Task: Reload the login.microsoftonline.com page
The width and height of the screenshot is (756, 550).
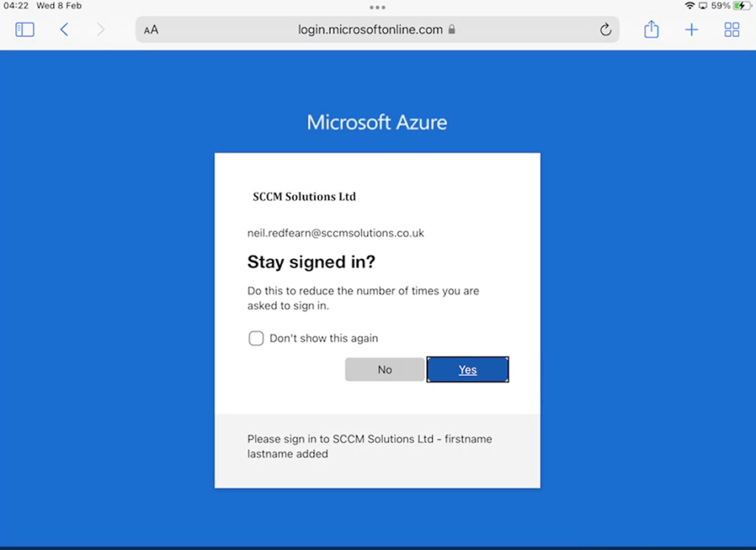Action: coord(605,30)
